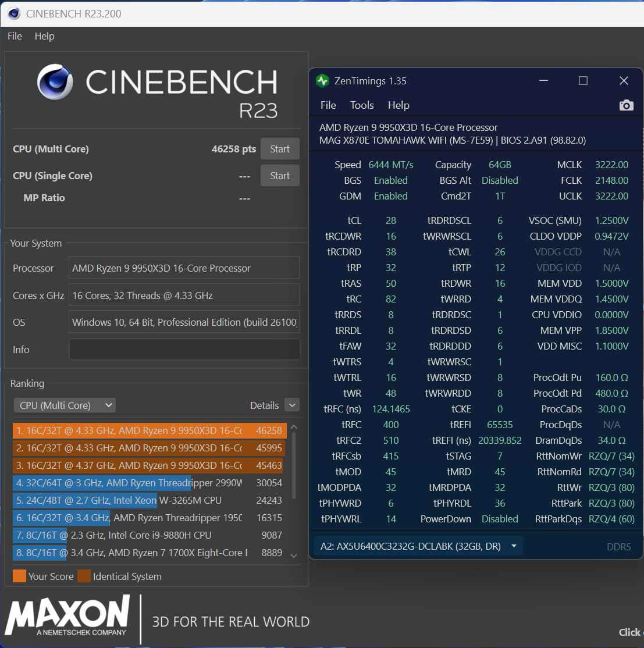Start the CPU Single Core benchmark
This screenshot has height=648, width=644.
280,176
